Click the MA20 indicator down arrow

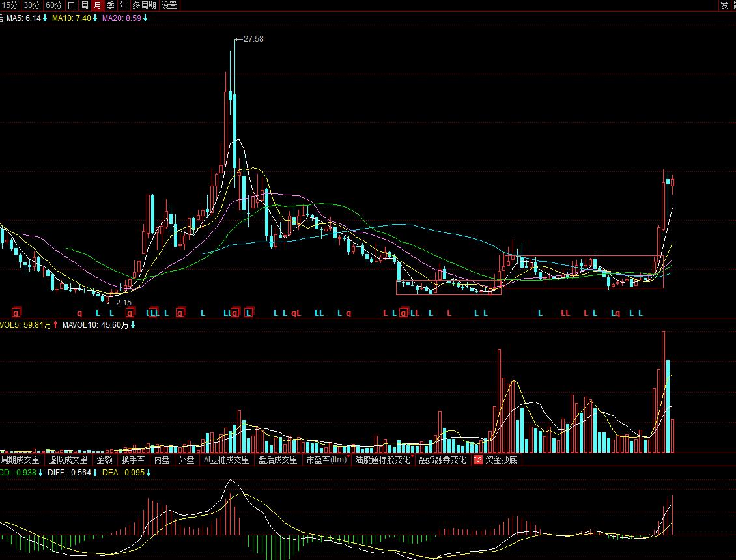point(145,18)
